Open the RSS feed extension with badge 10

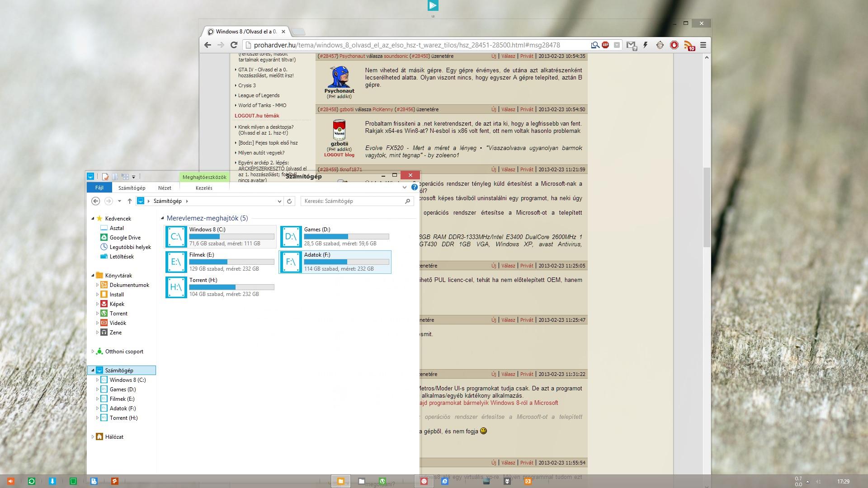coord(689,45)
